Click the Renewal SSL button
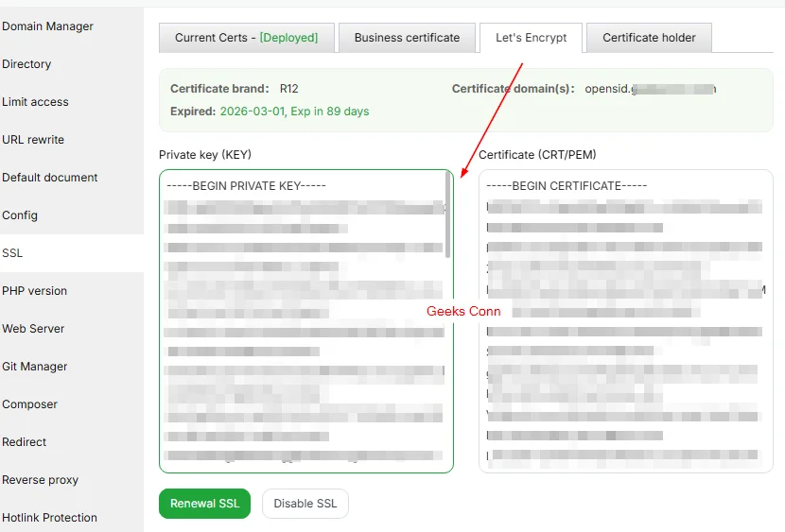This screenshot has height=532, width=785. point(204,504)
